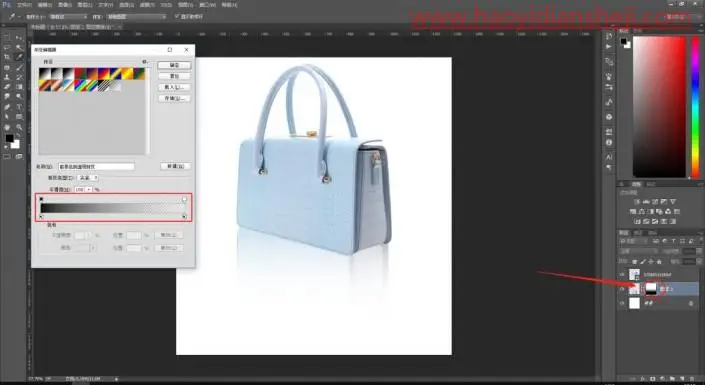705x385 pixels.
Task: Hide the background layer's eye icon
Action: pos(622,304)
